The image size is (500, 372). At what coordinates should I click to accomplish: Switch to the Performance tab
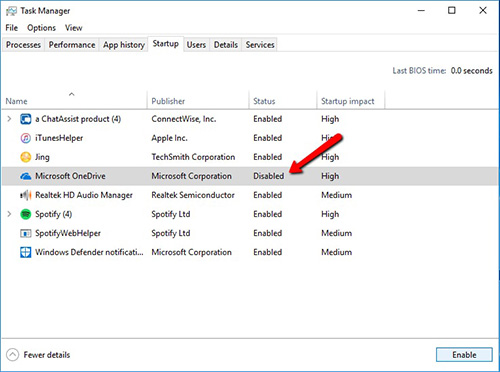click(x=72, y=45)
